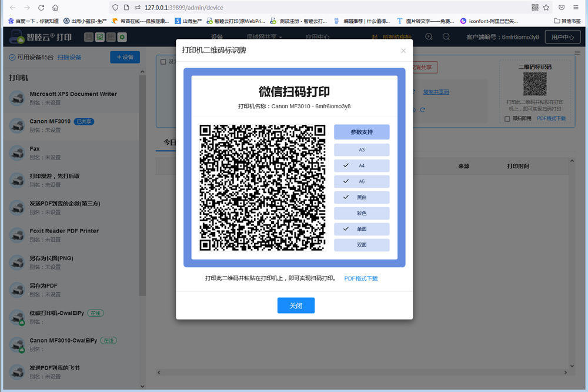588x392 pixels.
Task: Open the Firefox hamburger menu
Action: pos(577,8)
